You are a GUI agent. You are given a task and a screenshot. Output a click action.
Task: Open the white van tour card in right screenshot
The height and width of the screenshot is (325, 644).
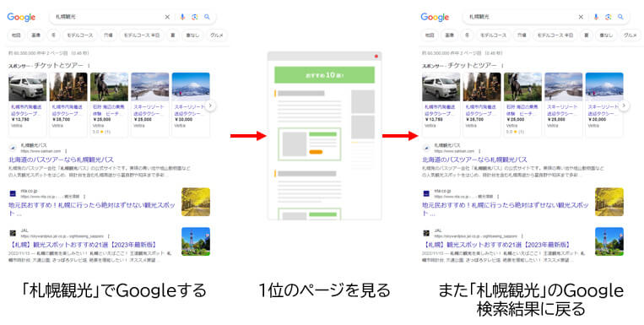click(441, 105)
